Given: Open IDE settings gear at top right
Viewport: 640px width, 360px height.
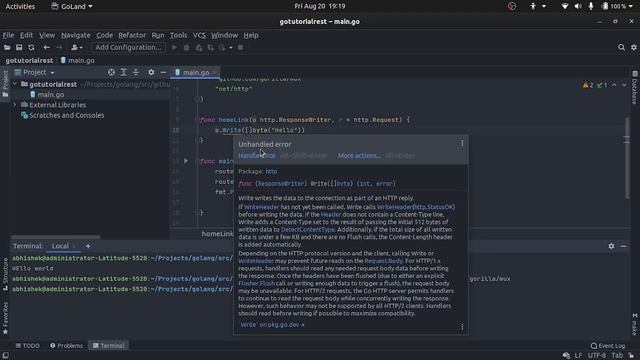Looking at the screenshot, I should [x=634, y=47].
